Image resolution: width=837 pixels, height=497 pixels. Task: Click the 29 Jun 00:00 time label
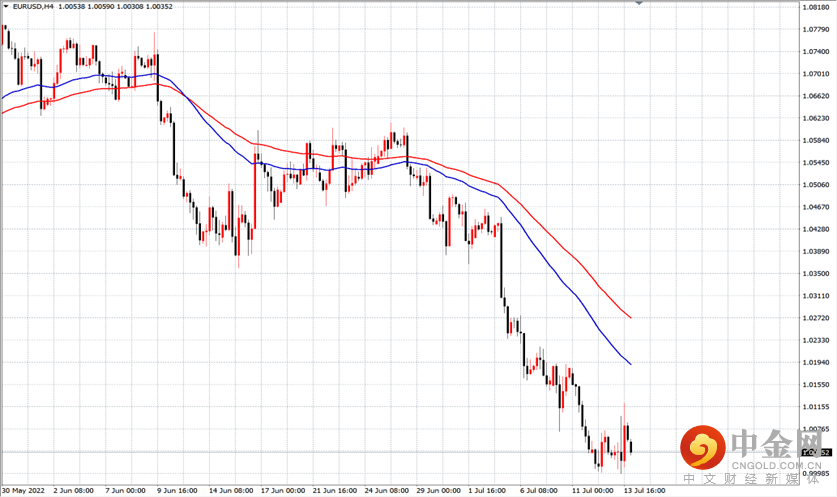click(438, 490)
